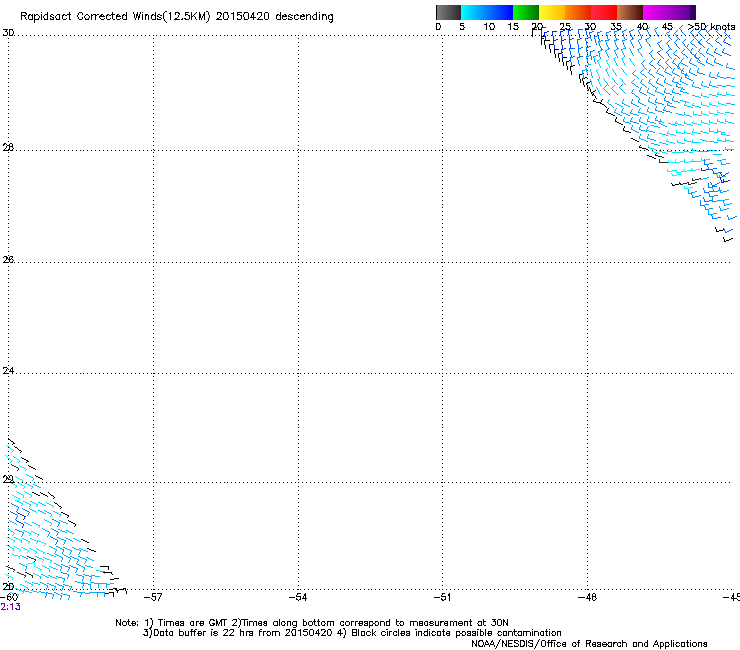Click the plot title 'Rapidscat Corrected Winds(12.5KM) 20150420 descending'
740x650 pixels.
(177, 17)
